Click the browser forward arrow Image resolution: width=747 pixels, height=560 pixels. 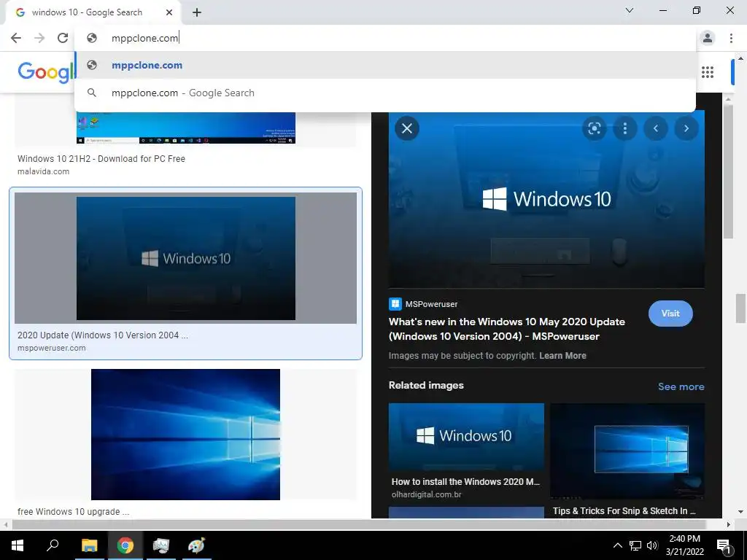click(x=39, y=38)
